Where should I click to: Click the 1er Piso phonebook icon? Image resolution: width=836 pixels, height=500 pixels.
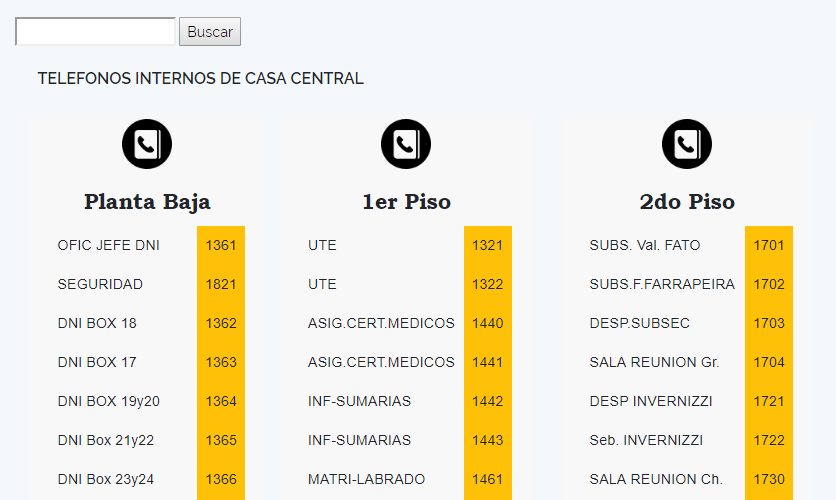(x=406, y=144)
